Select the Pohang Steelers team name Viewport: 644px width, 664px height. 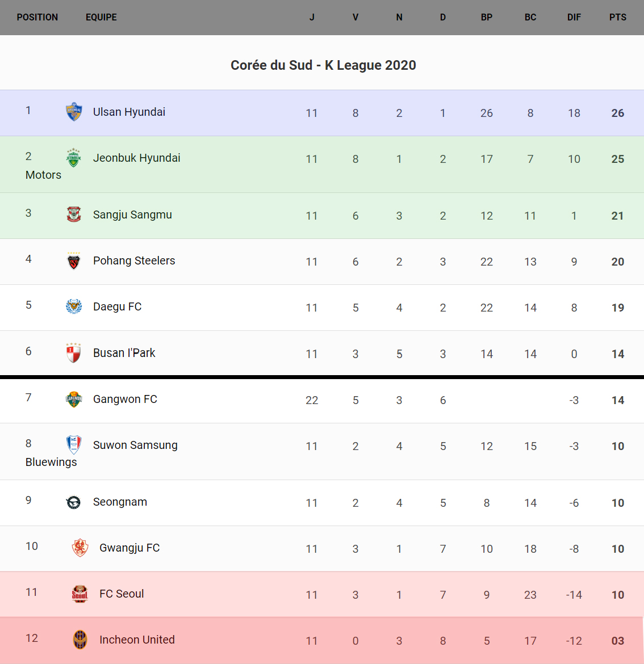point(134,260)
